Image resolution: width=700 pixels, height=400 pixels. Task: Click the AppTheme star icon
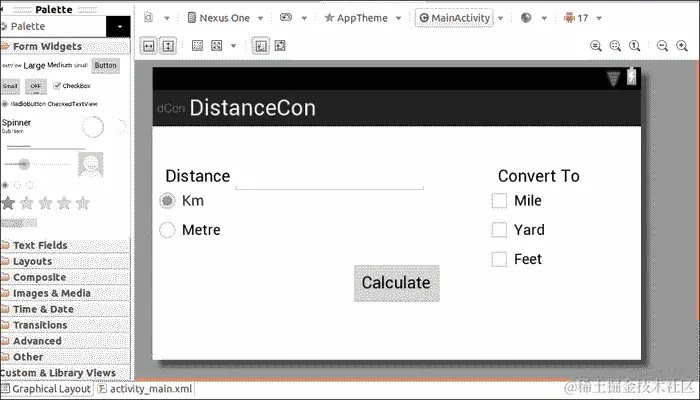[x=329, y=17]
